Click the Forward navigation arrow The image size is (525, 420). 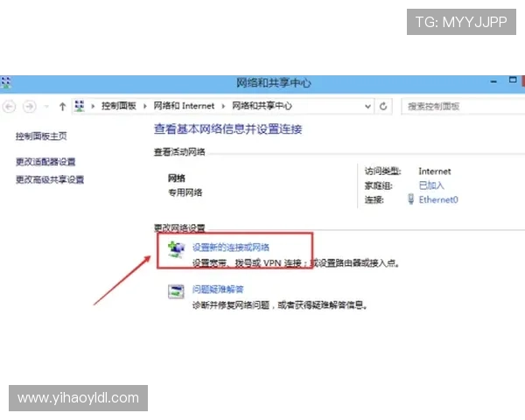(x=30, y=107)
